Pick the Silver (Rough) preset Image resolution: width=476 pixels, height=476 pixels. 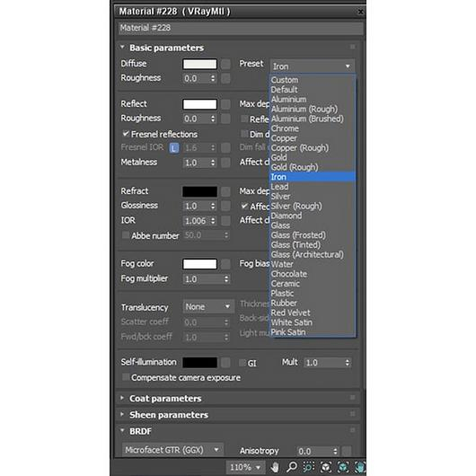pos(313,206)
